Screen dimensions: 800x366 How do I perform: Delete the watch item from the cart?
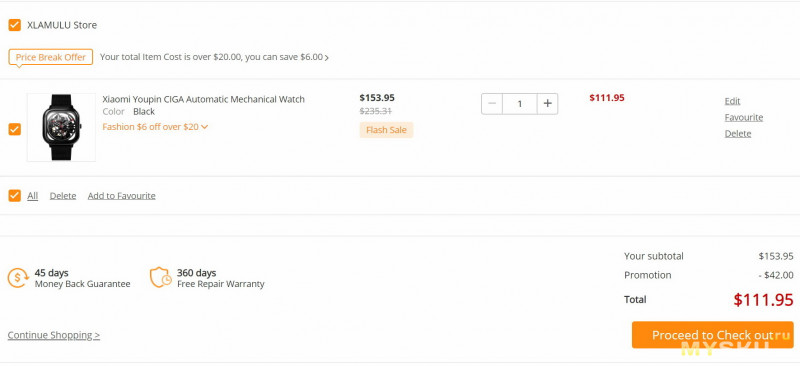[x=738, y=133]
